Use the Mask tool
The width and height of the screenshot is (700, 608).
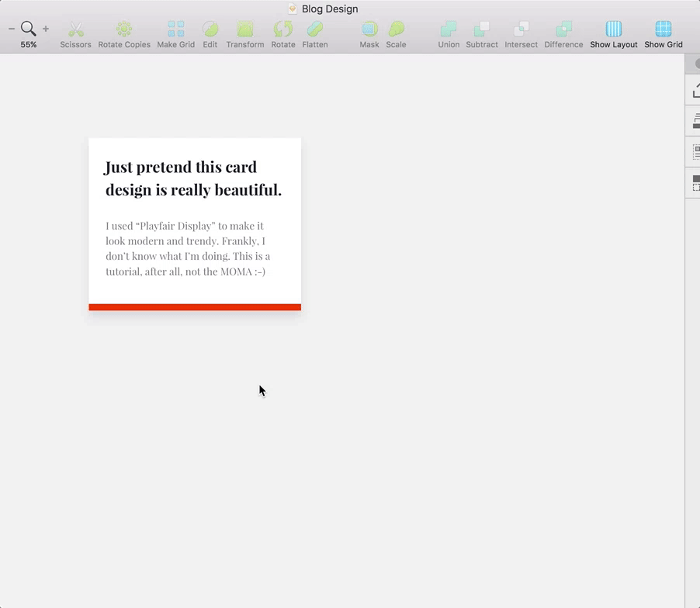point(369,34)
